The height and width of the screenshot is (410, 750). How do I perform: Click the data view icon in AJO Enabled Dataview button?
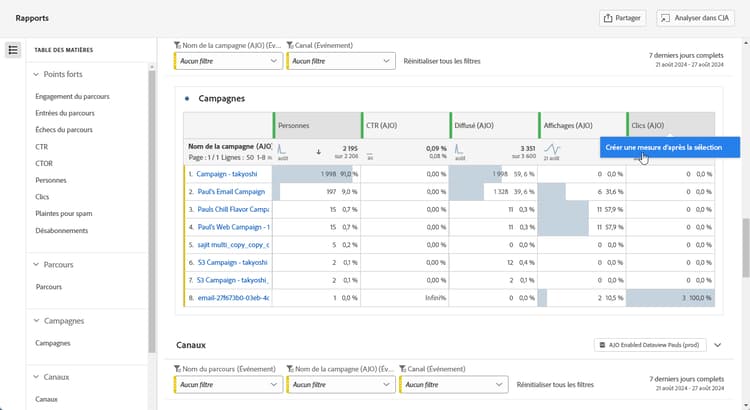click(601, 345)
